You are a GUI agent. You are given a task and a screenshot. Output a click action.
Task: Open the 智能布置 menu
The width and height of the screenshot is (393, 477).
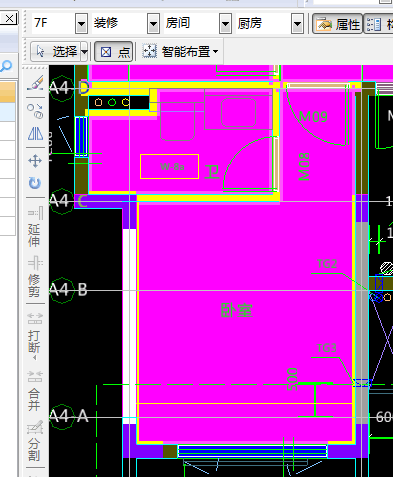pos(181,52)
